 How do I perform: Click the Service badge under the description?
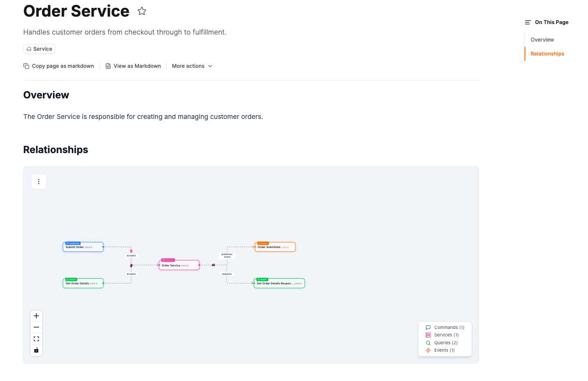click(39, 49)
